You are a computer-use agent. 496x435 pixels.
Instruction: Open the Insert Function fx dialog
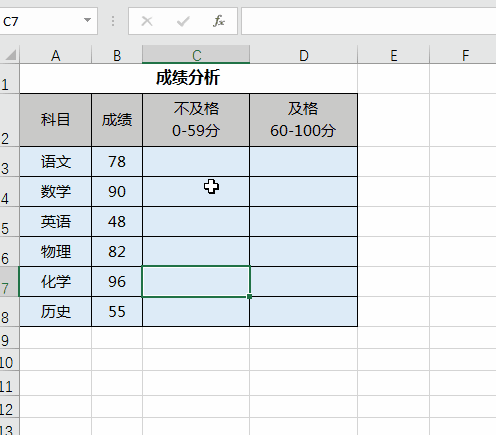pos(219,21)
